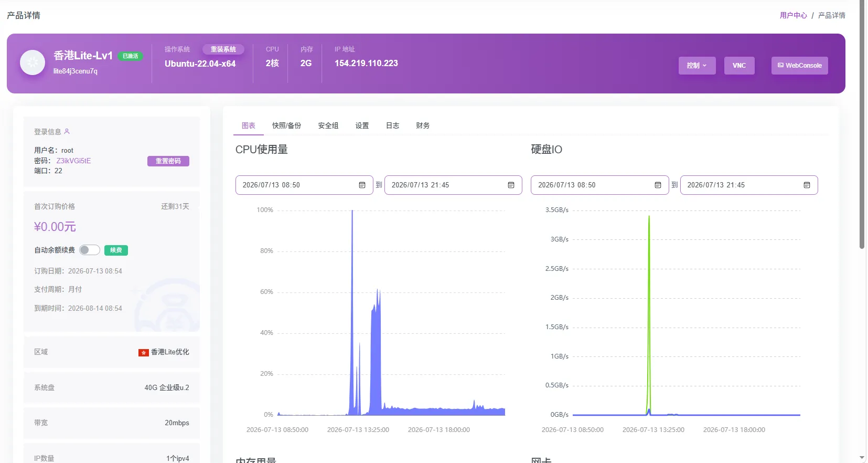Click the CPU使用量 chart heading
Screen dimensions: 868x463
[262, 150]
